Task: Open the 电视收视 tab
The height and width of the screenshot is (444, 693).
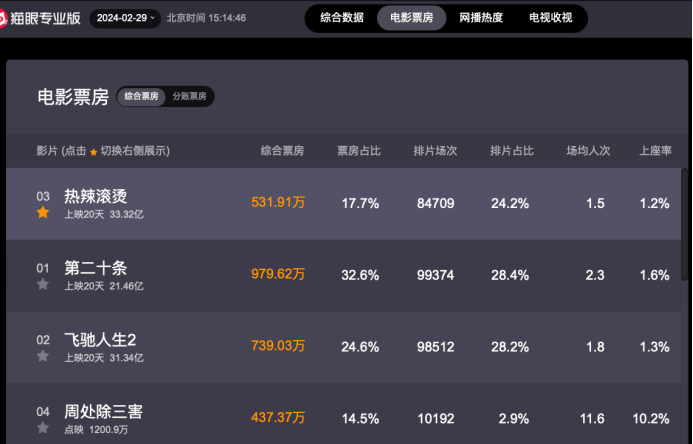Action: click(551, 18)
